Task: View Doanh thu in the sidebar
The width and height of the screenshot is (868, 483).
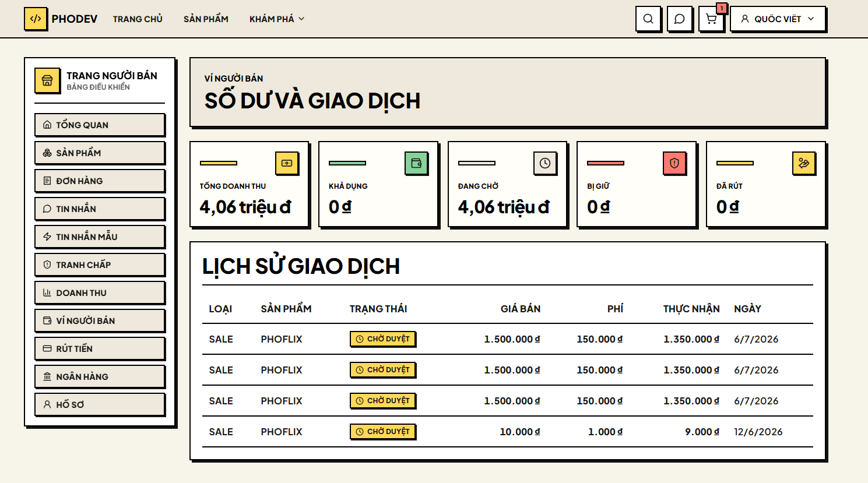Action: coord(100,292)
